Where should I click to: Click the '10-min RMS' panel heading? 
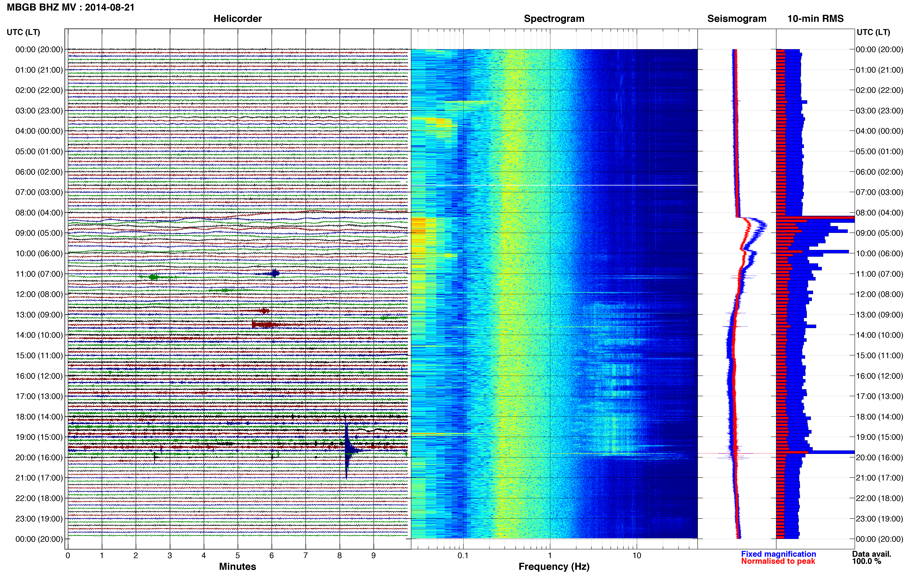click(x=816, y=19)
